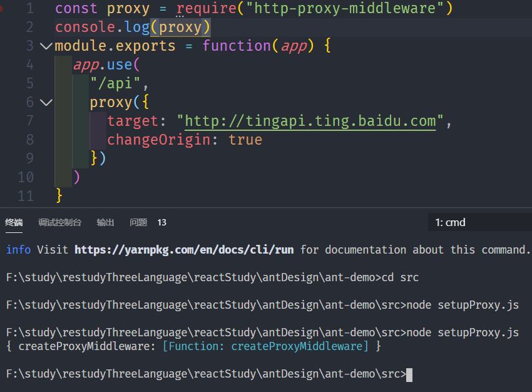Screen dimensions: 532x392
Task: Click the function keyword on line 3
Action: click(x=237, y=46)
